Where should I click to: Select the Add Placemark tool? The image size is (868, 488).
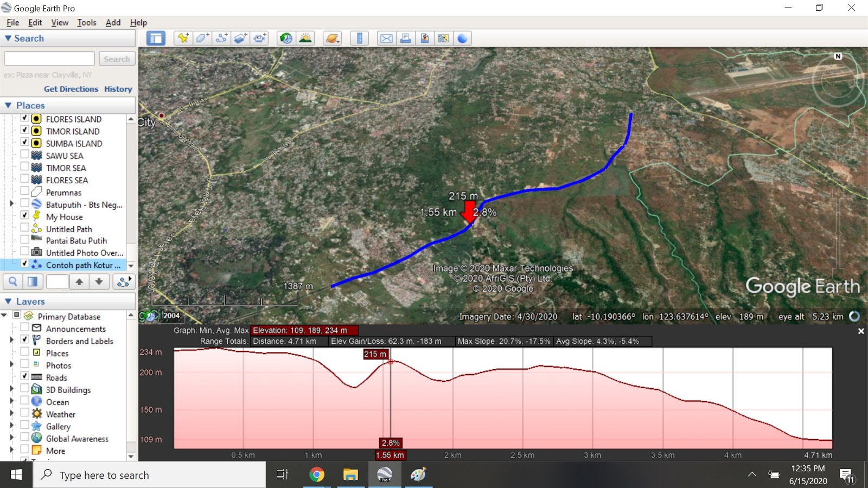point(182,38)
